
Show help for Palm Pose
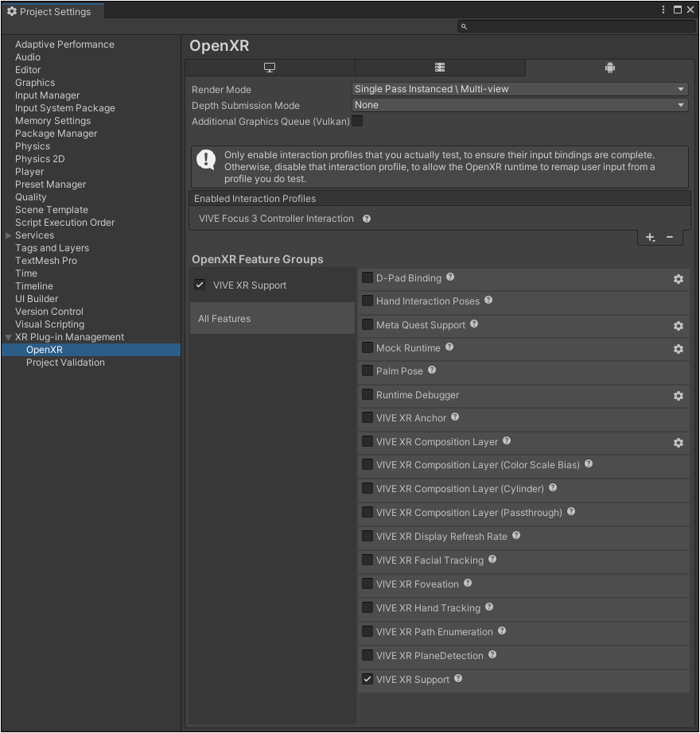click(x=432, y=370)
